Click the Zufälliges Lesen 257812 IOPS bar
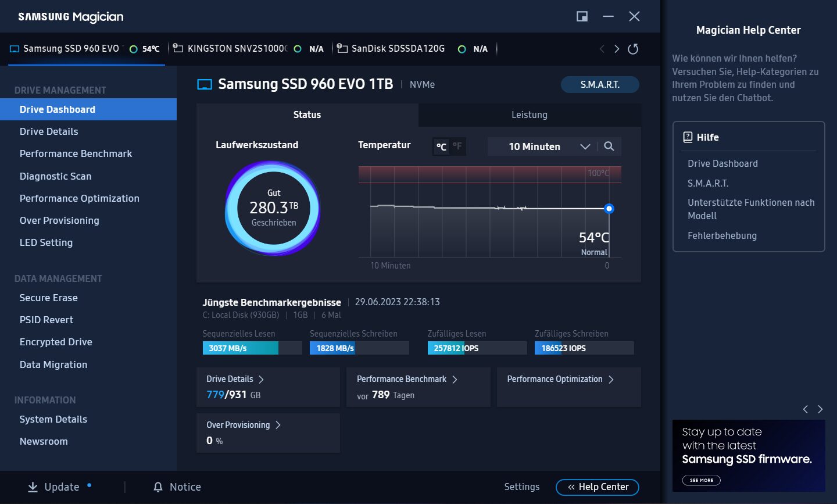This screenshot has width=837, height=504. 477,348
